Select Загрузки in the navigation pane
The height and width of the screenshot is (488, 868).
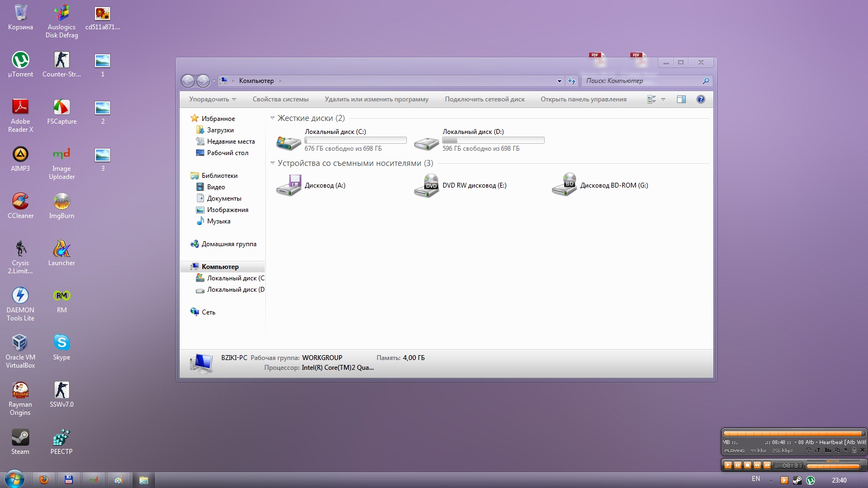coord(220,130)
